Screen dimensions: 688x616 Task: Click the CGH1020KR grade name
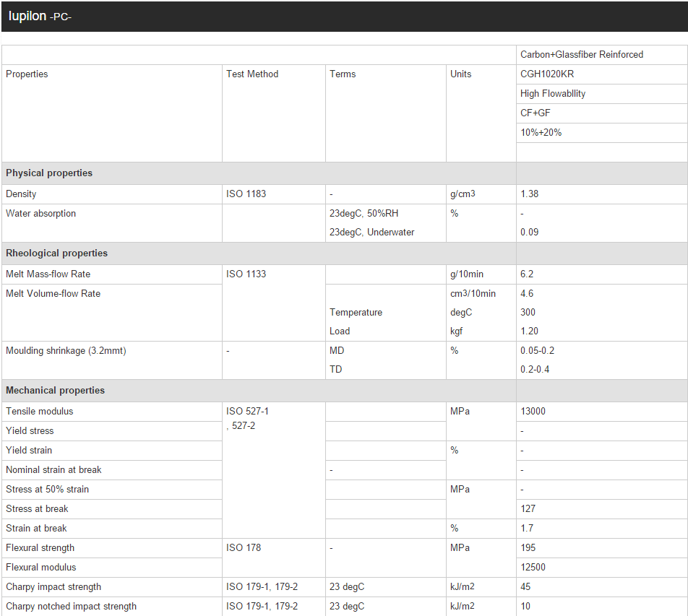(547, 74)
